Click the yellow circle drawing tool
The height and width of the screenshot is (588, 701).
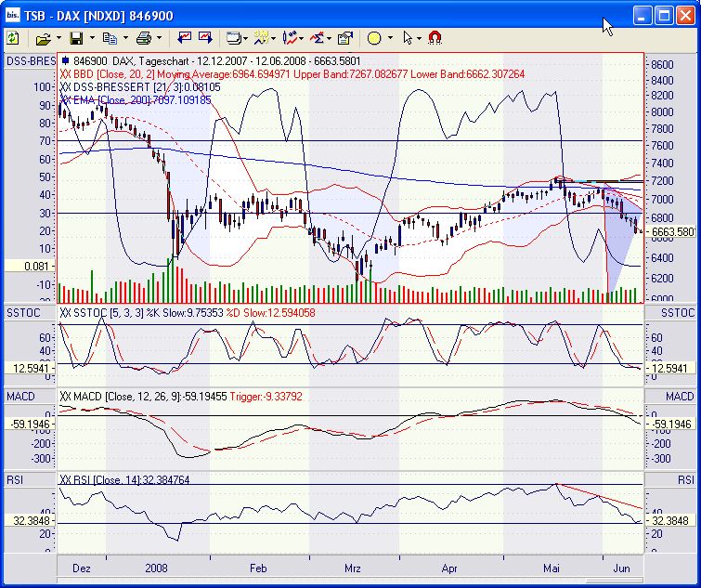pyautogui.click(x=374, y=38)
